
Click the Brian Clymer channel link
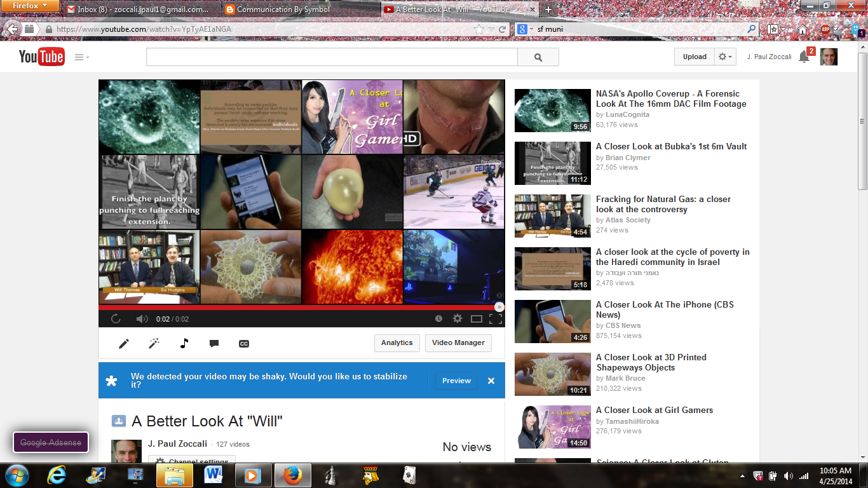(x=628, y=158)
